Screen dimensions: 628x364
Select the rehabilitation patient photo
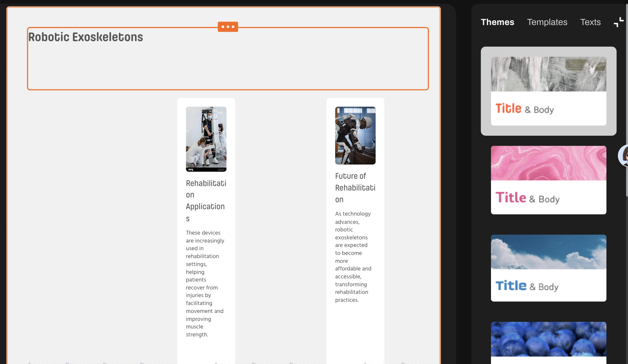[206, 139]
